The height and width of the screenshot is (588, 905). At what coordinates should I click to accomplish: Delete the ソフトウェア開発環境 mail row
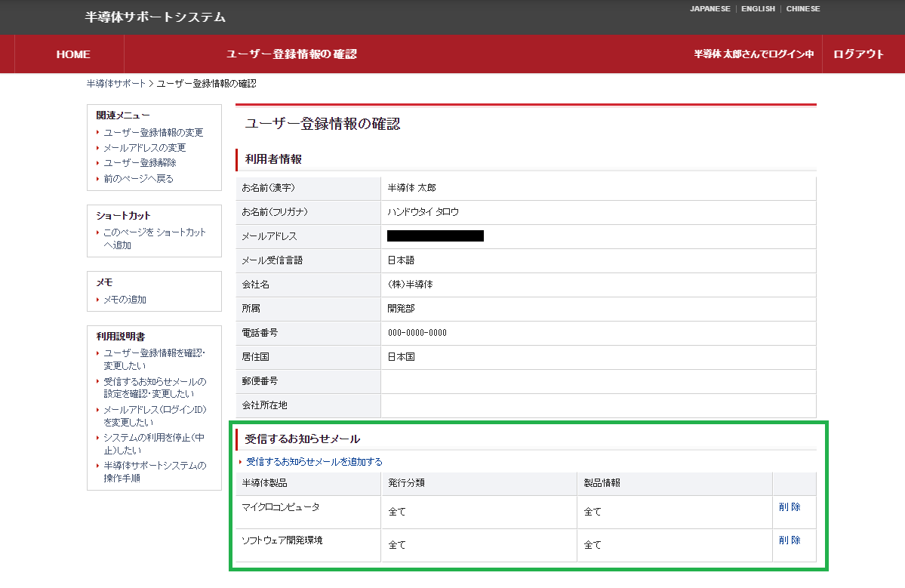click(x=790, y=540)
